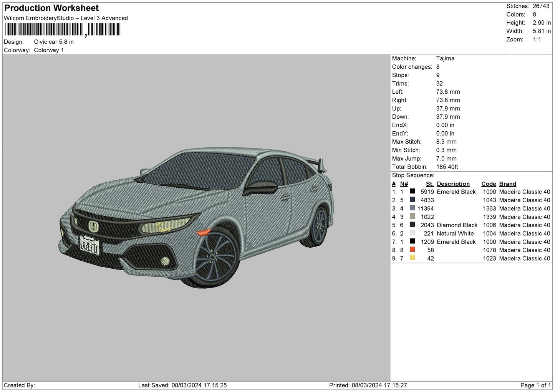Click the Height value 2.99 in
555x392 pixels.
pos(542,23)
